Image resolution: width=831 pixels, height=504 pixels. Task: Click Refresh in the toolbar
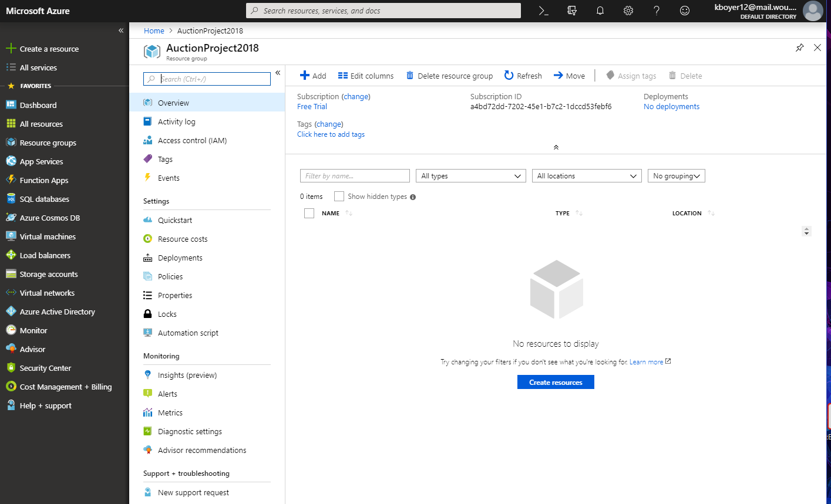523,76
